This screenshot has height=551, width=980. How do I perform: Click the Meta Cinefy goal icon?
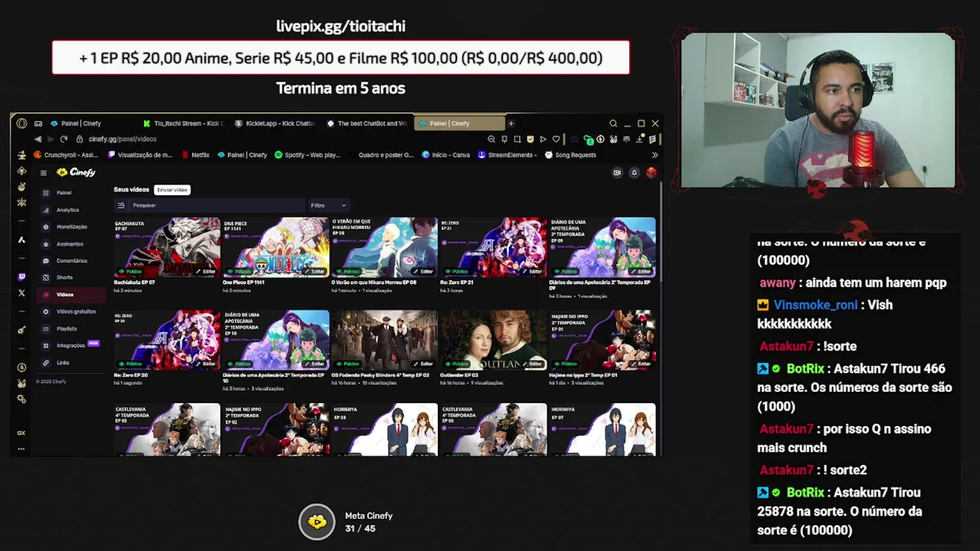coord(317,523)
